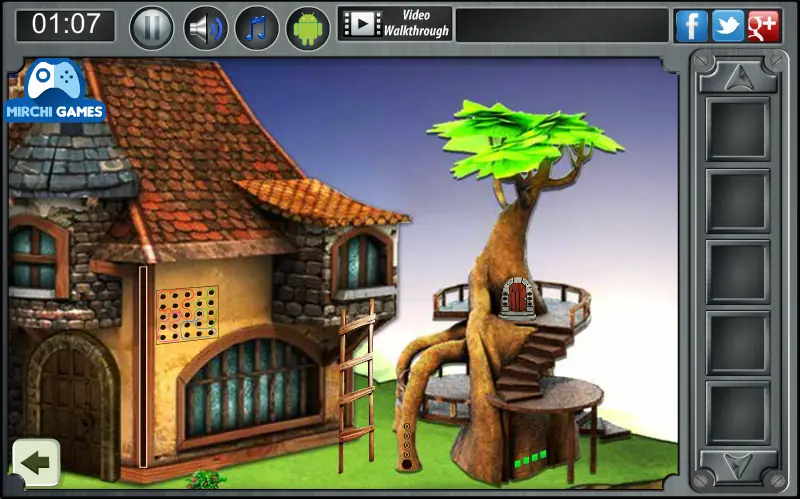Toggle background music with the note icon
This screenshot has width=800, height=499.
pyautogui.click(x=257, y=28)
